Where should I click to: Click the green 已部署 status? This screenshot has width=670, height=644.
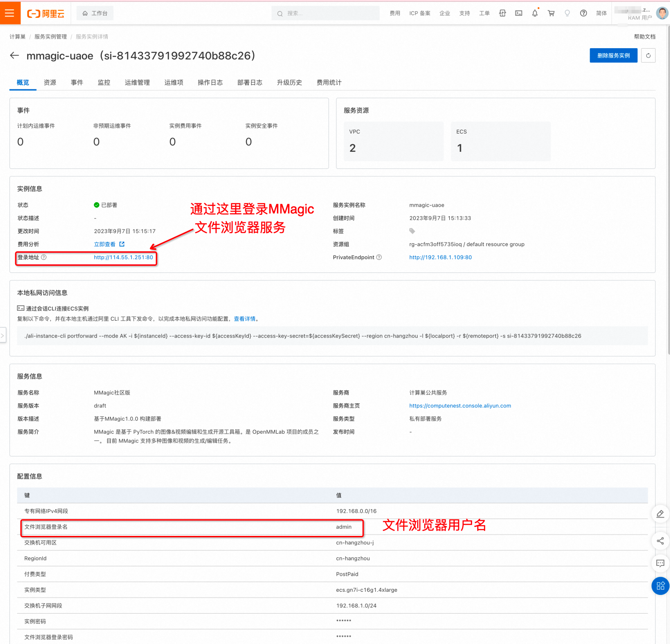tap(105, 205)
